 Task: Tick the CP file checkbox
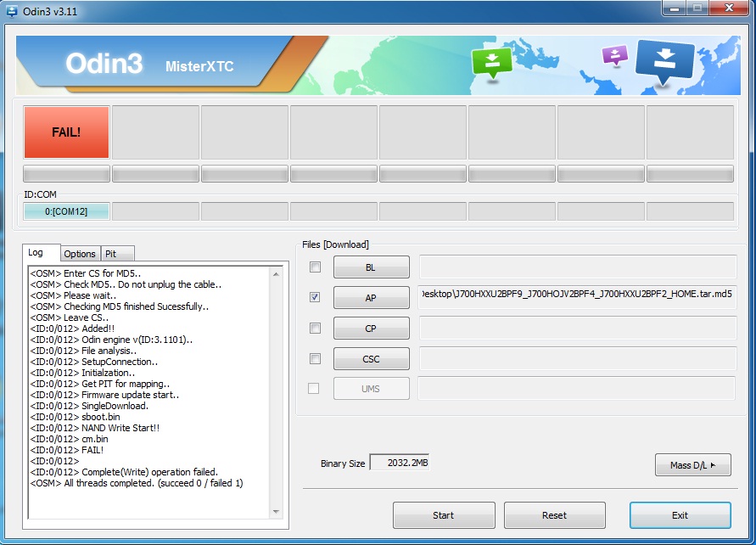tap(315, 328)
